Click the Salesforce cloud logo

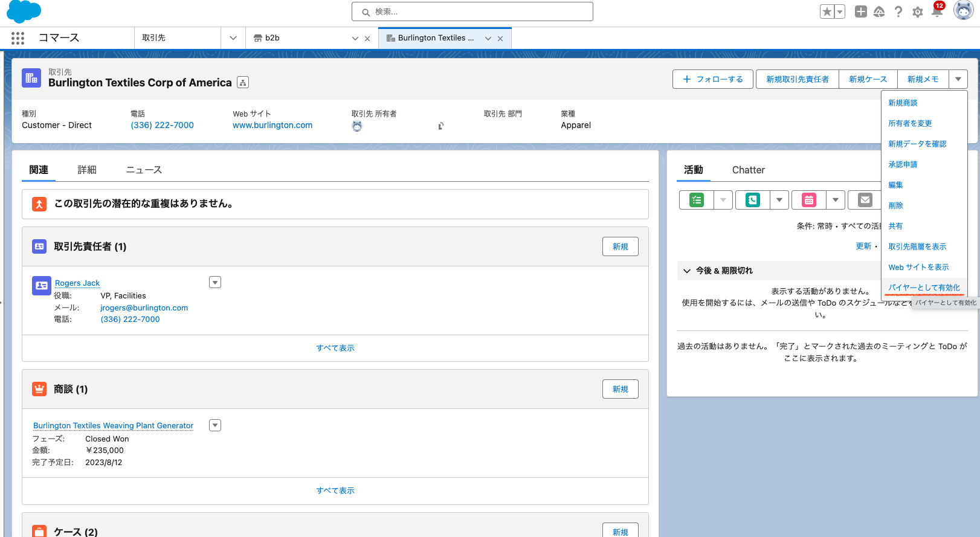click(x=24, y=11)
